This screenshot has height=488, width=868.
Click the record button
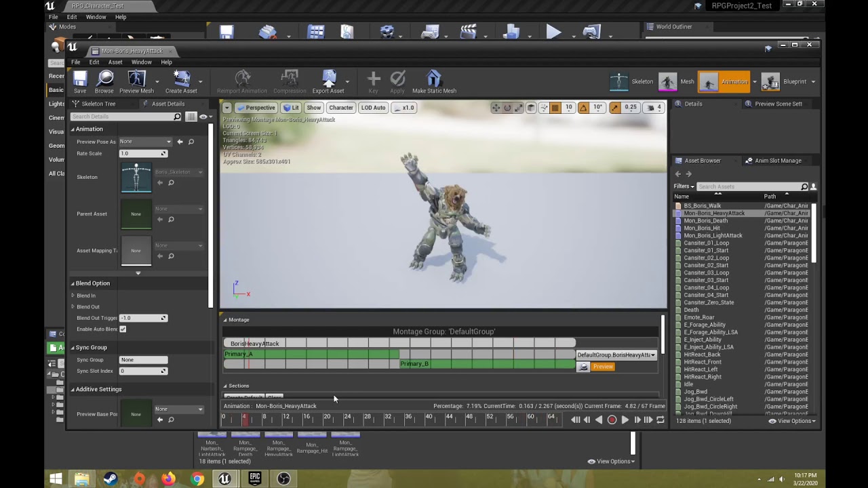click(x=612, y=420)
